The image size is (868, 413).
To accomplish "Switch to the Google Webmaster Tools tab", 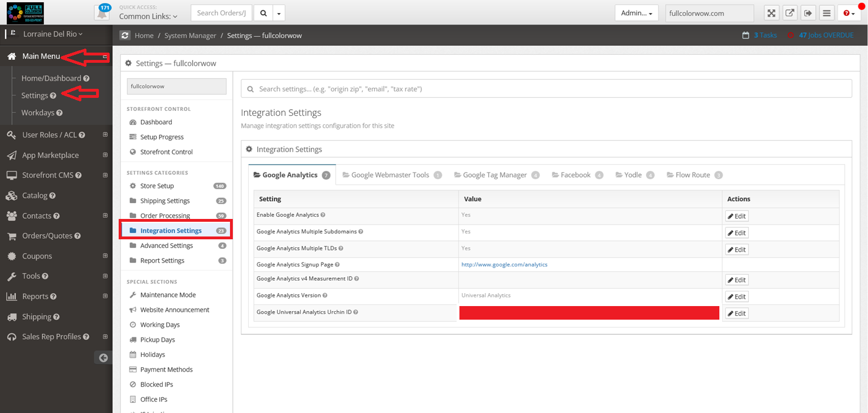I will [x=392, y=175].
